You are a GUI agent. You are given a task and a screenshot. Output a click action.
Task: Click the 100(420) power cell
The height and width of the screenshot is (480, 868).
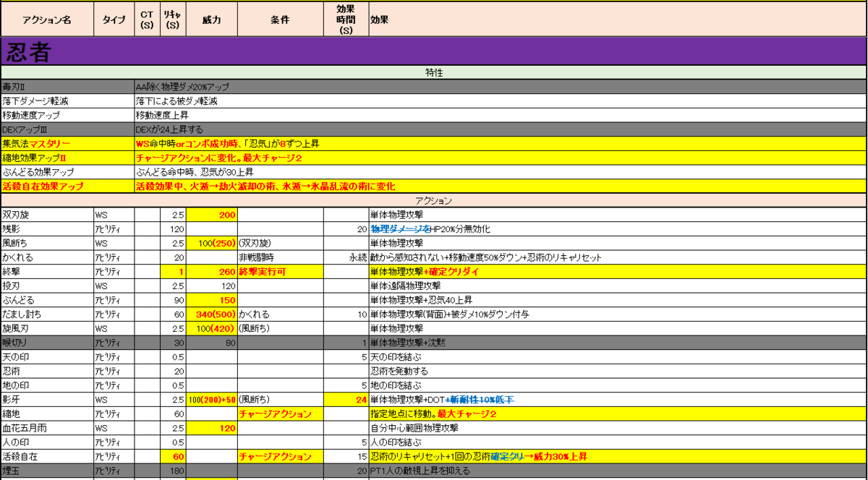211,329
